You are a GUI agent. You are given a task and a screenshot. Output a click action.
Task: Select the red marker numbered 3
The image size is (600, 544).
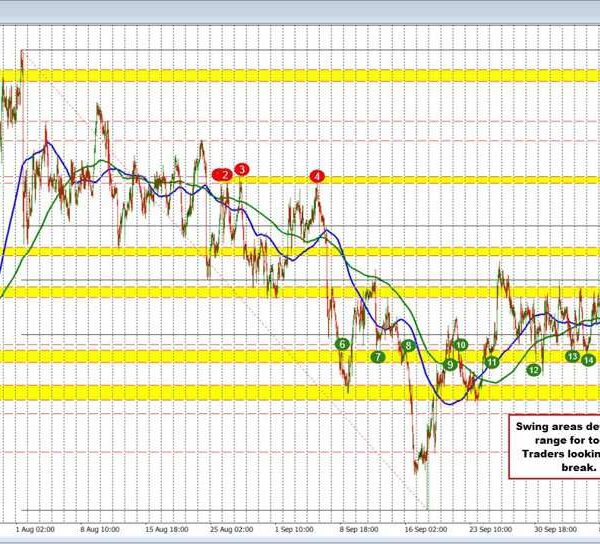click(x=242, y=170)
